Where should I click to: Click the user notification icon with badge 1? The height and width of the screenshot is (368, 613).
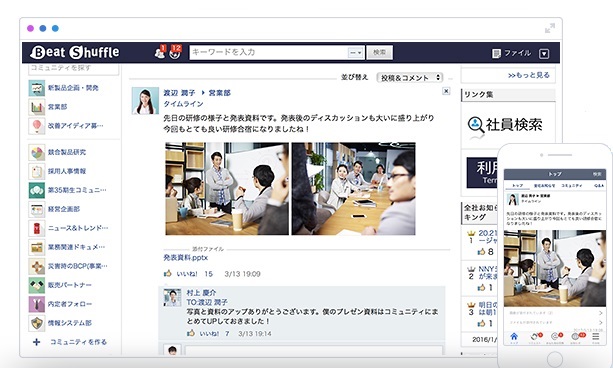[160, 52]
